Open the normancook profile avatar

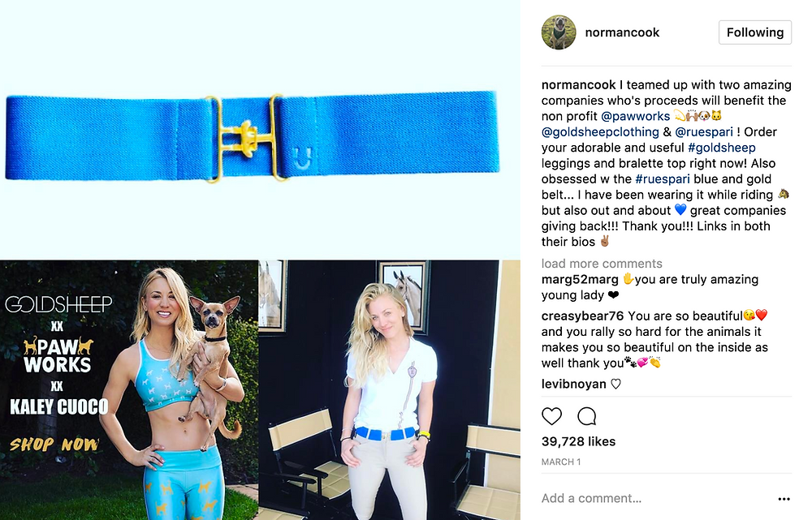pyautogui.click(x=559, y=32)
